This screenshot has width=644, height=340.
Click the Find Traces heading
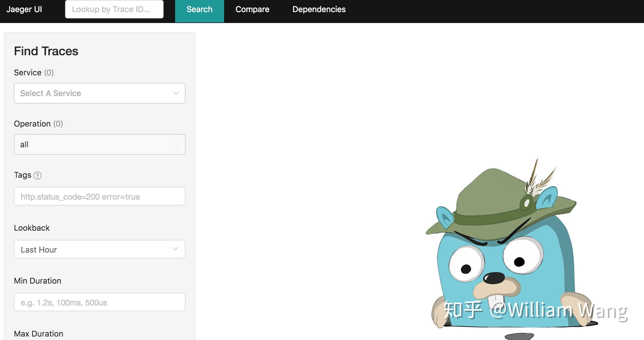coord(46,51)
